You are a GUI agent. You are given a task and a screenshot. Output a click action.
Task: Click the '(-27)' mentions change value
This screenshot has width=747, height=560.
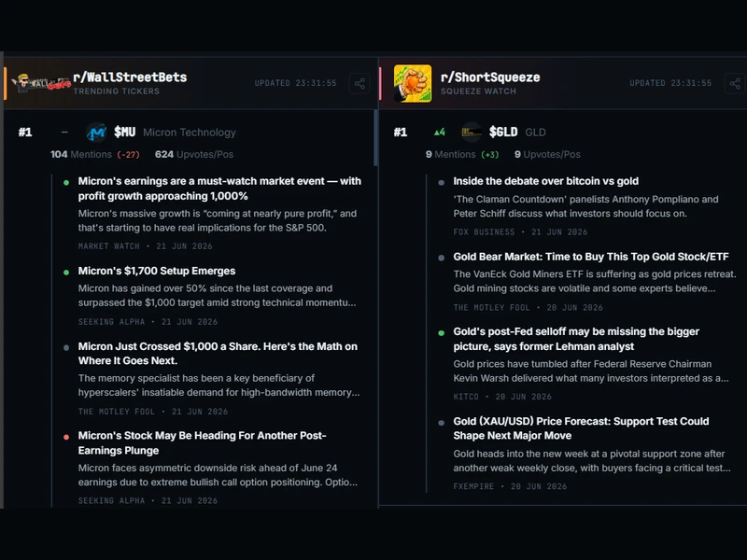point(128,155)
